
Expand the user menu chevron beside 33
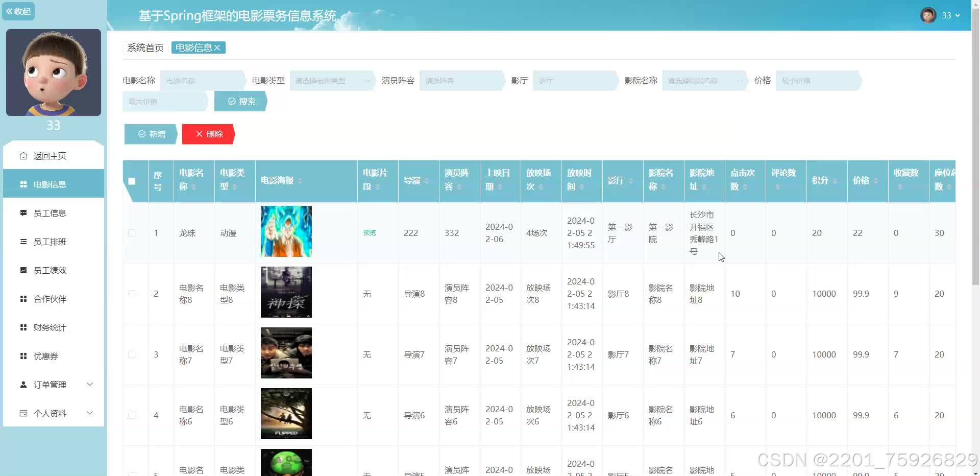(958, 15)
